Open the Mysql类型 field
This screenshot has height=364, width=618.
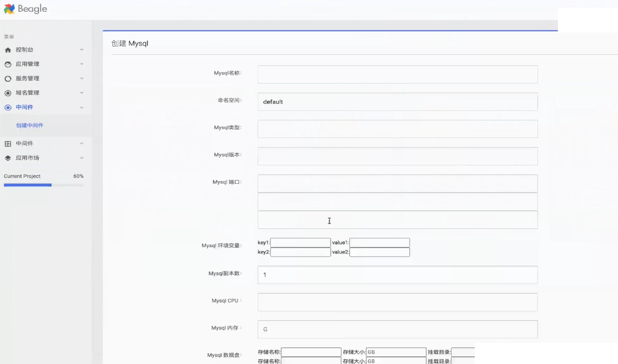point(397,129)
